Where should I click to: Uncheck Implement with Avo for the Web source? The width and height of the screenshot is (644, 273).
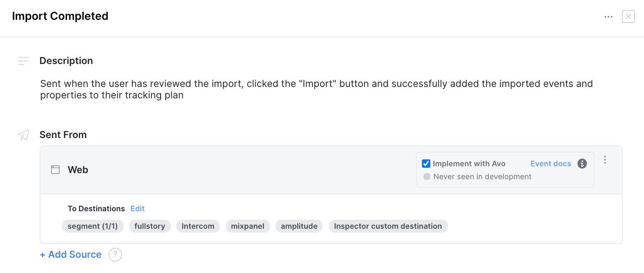point(425,163)
